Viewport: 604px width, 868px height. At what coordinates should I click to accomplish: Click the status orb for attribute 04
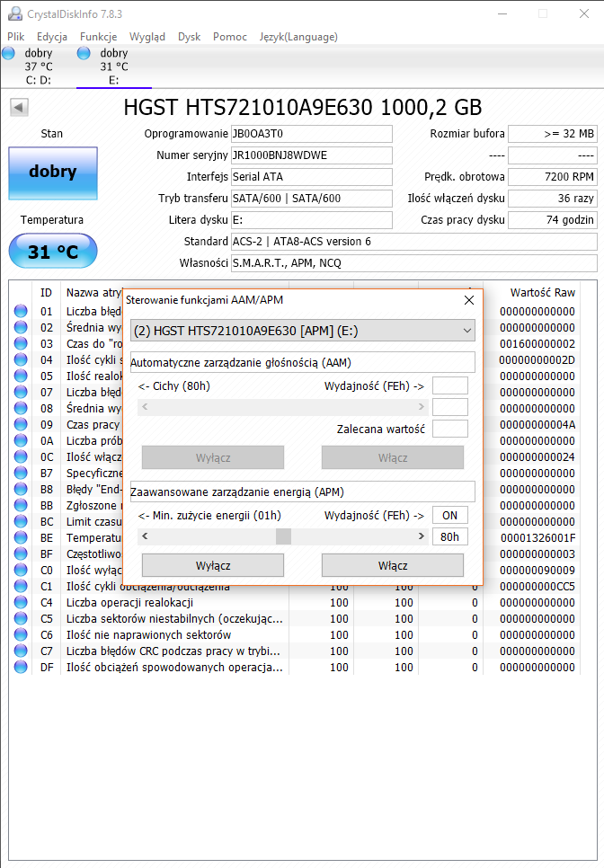21,359
